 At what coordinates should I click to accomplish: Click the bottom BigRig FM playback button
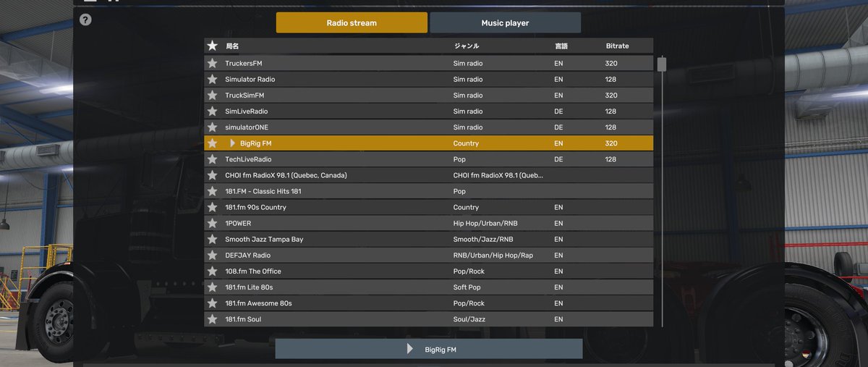click(429, 349)
